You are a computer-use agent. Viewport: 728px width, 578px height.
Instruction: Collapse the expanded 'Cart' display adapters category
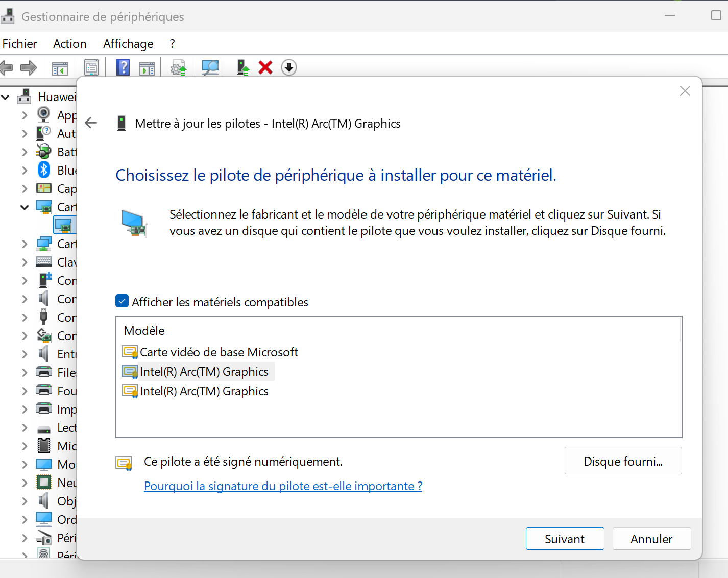pyautogui.click(x=25, y=207)
